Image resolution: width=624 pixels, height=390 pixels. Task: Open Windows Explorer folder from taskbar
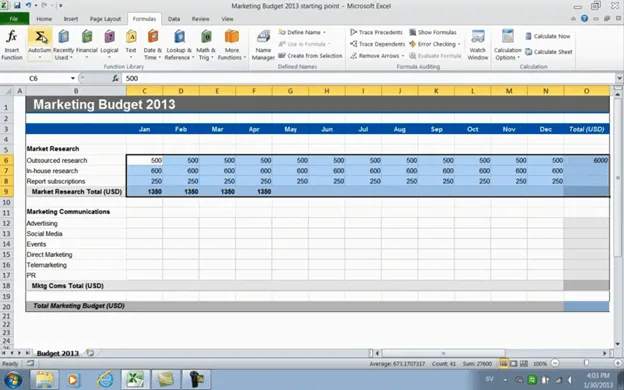click(45, 379)
